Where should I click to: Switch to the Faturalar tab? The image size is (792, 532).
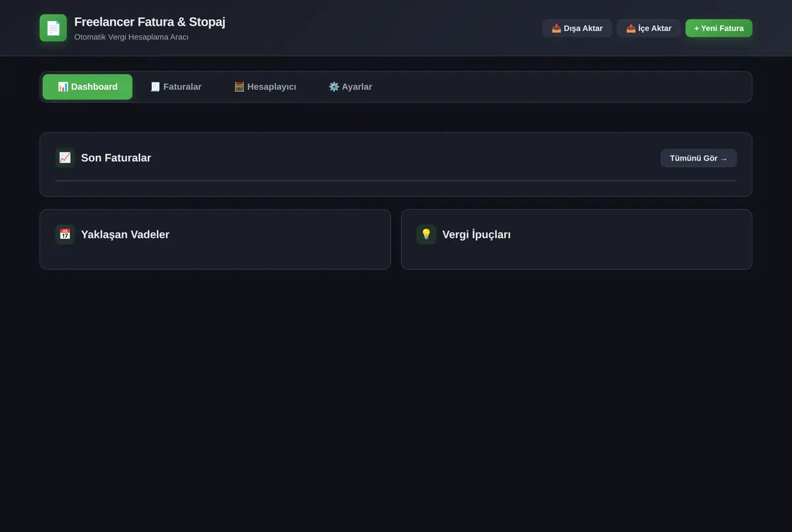(x=176, y=86)
